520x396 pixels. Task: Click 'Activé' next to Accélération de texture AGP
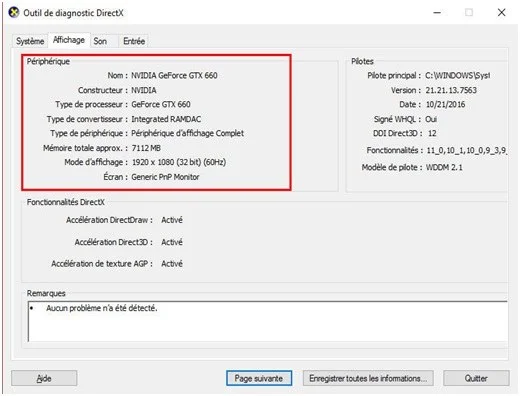point(172,264)
